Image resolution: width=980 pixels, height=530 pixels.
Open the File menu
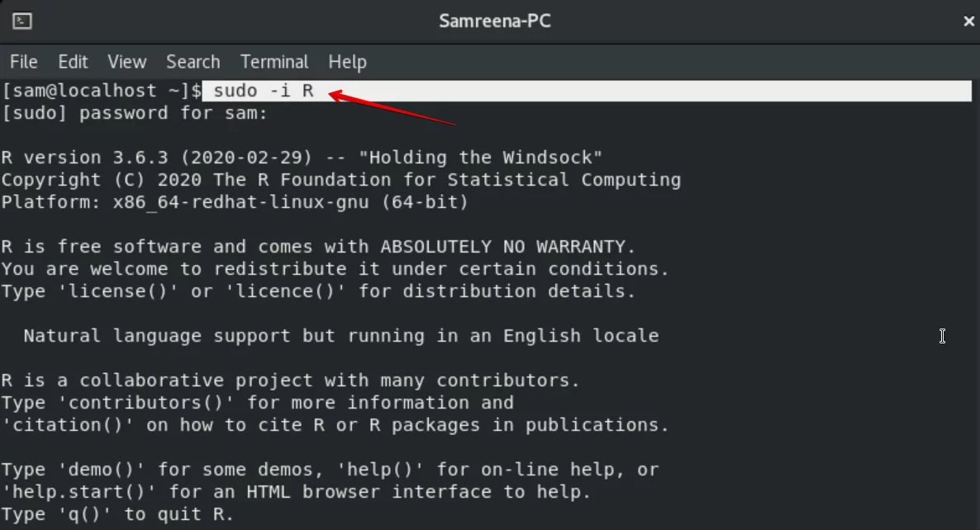24,62
